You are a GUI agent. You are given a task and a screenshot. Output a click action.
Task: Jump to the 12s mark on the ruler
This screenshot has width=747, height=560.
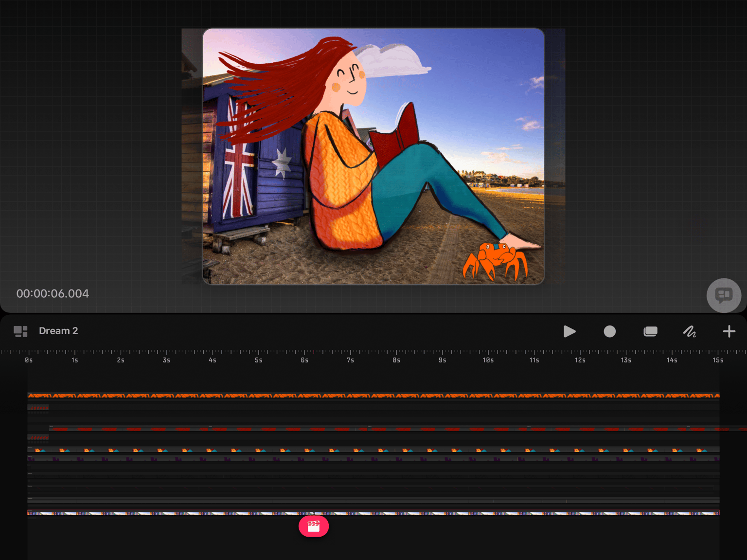click(580, 360)
